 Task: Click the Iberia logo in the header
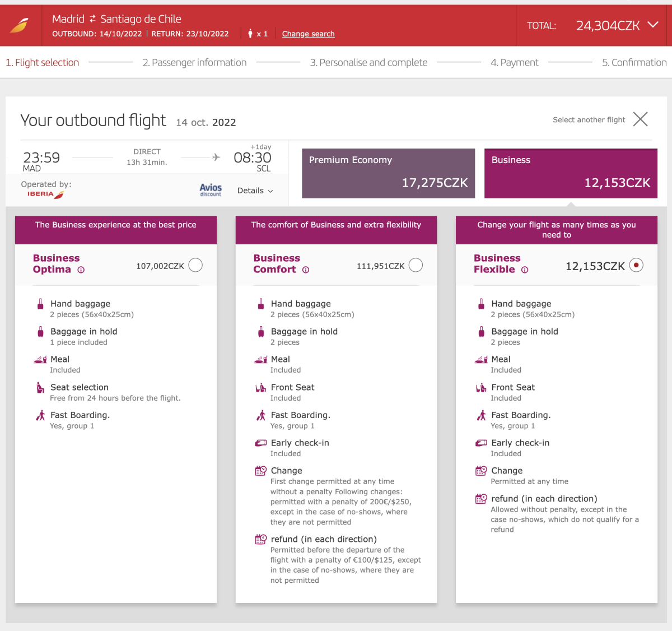[x=20, y=26]
